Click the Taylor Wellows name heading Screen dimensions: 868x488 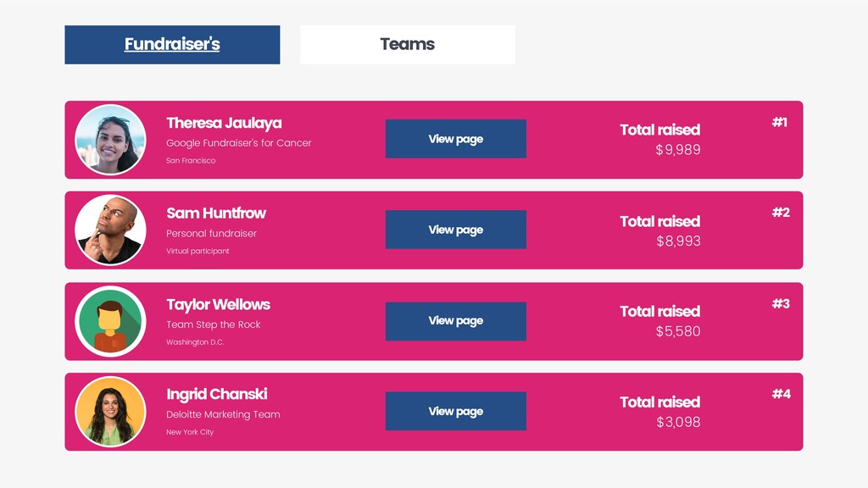point(219,305)
